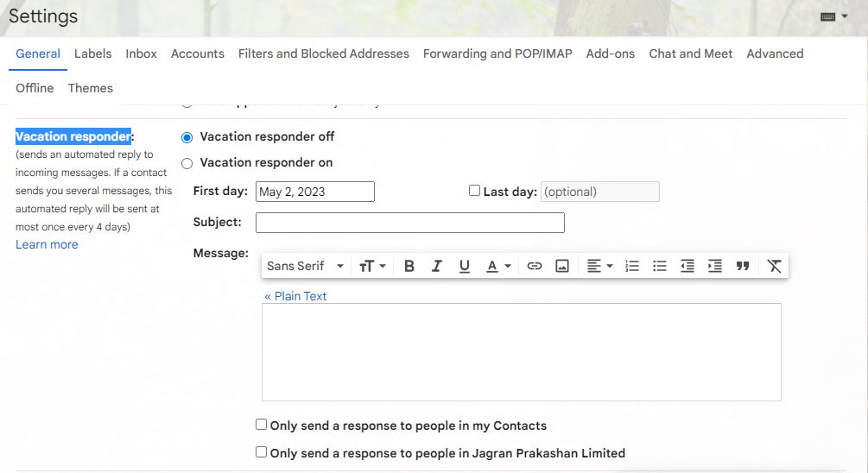The width and height of the screenshot is (868, 473).
Task: Click the Learn more link
Action: [47, 244]
